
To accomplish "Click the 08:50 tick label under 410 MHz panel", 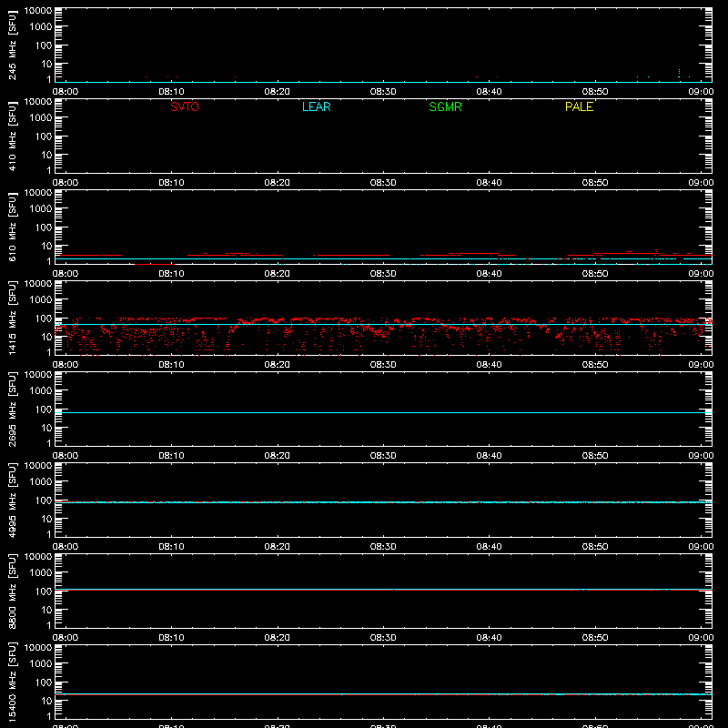I will pos(595,183).
